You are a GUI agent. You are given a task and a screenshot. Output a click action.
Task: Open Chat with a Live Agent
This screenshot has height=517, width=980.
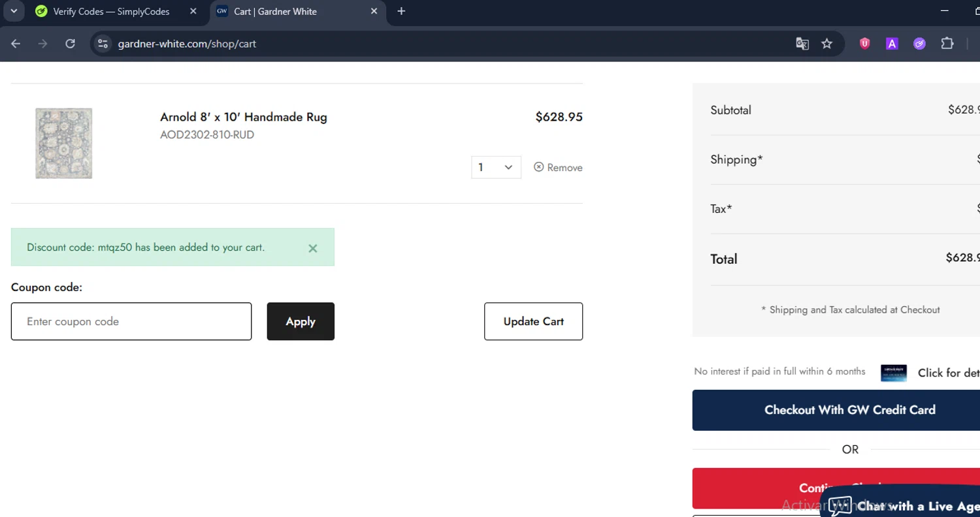pos(902,503)
